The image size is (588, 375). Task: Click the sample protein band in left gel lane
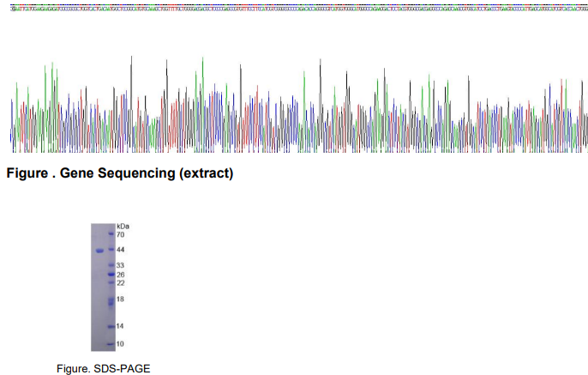[99, 251]
